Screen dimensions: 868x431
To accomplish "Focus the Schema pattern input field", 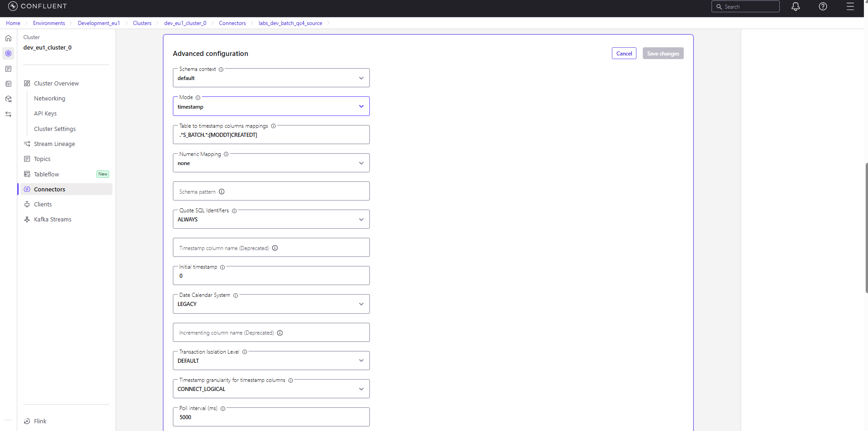I will (271, 191).
